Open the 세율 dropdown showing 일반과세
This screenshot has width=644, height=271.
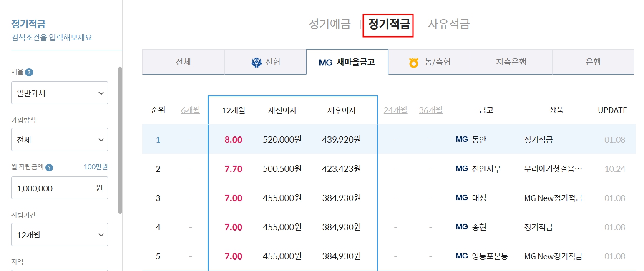pyautogui.click(x=59, y=93)
